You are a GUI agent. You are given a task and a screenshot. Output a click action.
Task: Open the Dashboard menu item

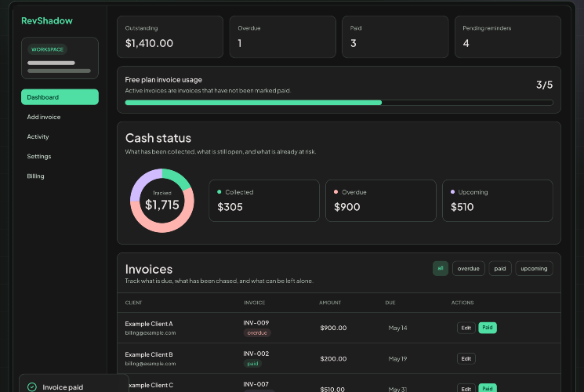pos(60,97)
